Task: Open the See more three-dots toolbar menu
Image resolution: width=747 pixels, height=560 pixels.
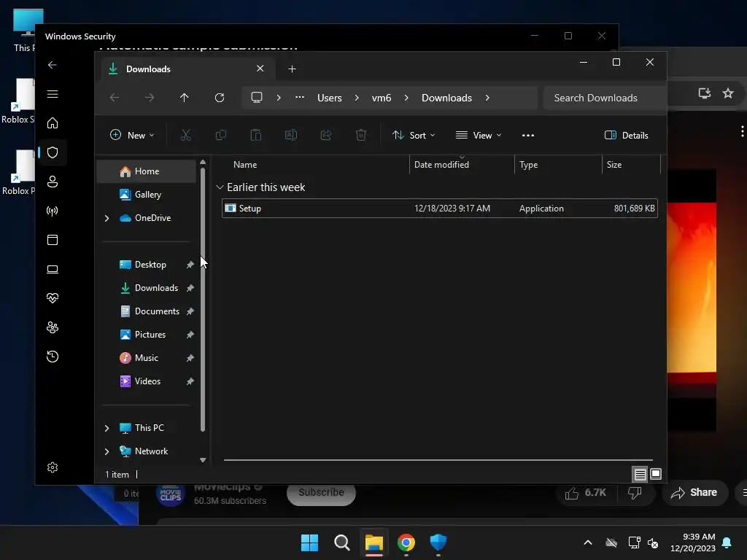Action: click(528, 135)
